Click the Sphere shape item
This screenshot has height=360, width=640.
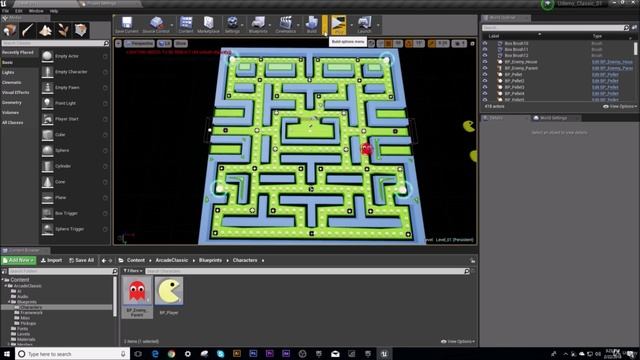coord(75,150)
